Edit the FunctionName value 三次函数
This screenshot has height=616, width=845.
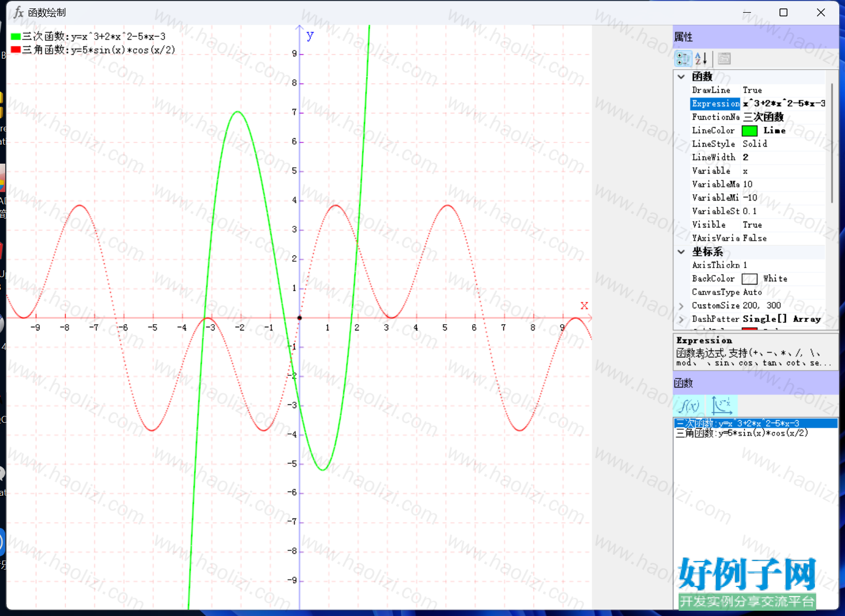click(783, 117)
